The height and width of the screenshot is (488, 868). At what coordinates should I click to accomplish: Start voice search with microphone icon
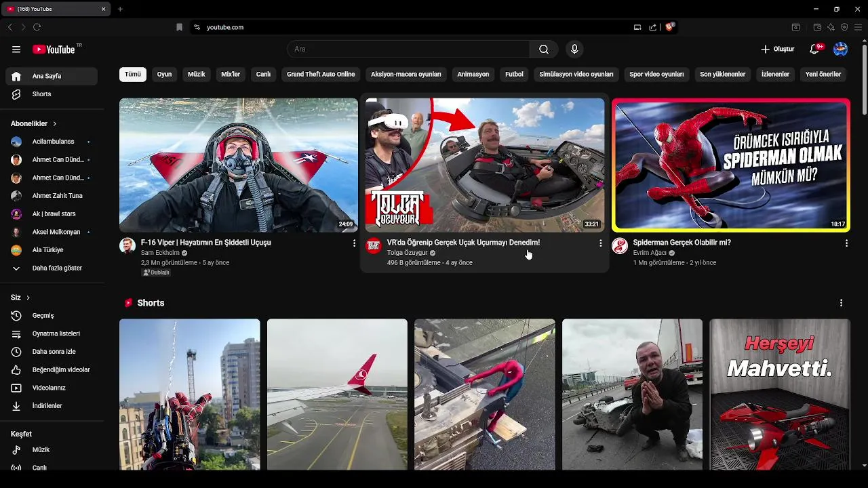tap(574, 49)
